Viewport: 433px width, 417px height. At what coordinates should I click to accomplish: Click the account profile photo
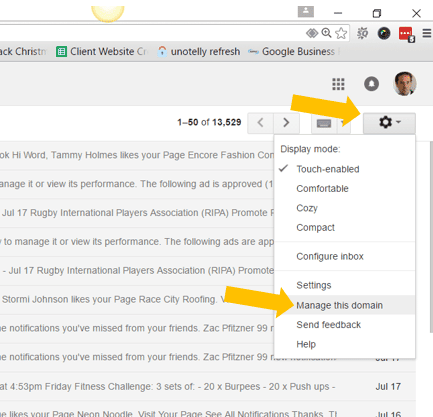pyautogui.click(x=405, y=84)
